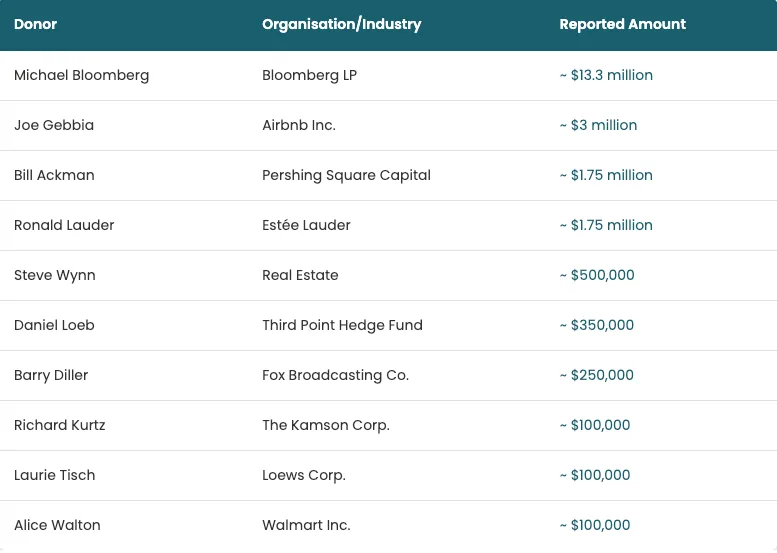Screen dimensions: 777x553
Task: Click Pershing Square Capital cell
Action: [346, 175]
